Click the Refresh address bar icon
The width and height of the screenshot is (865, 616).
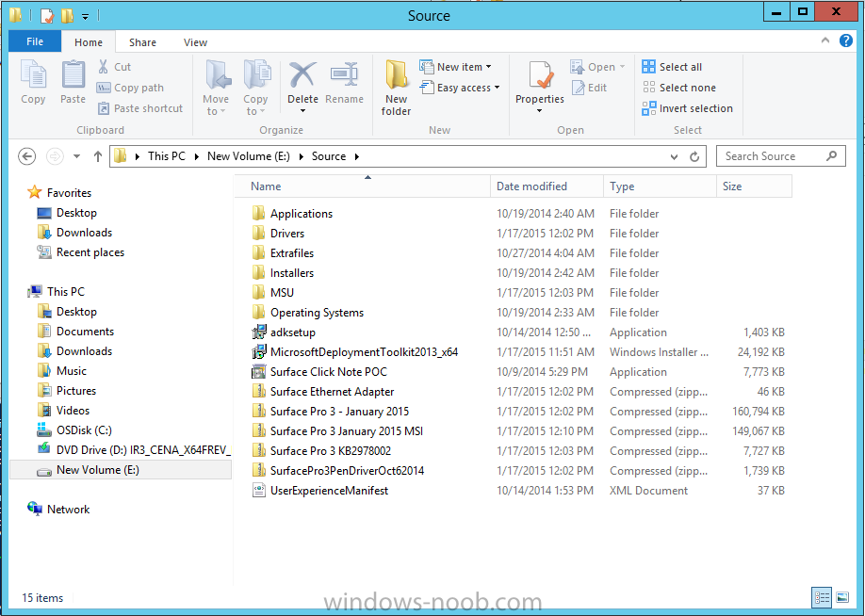694,156
